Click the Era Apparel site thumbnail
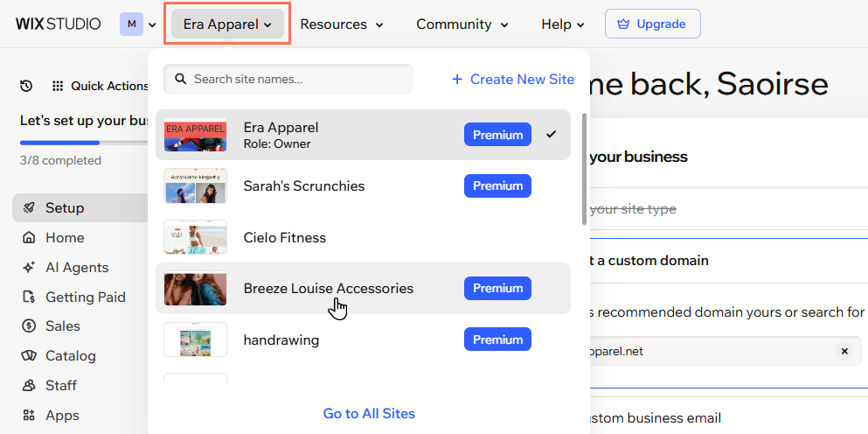 pyautogui.click(x=196, y=135)
